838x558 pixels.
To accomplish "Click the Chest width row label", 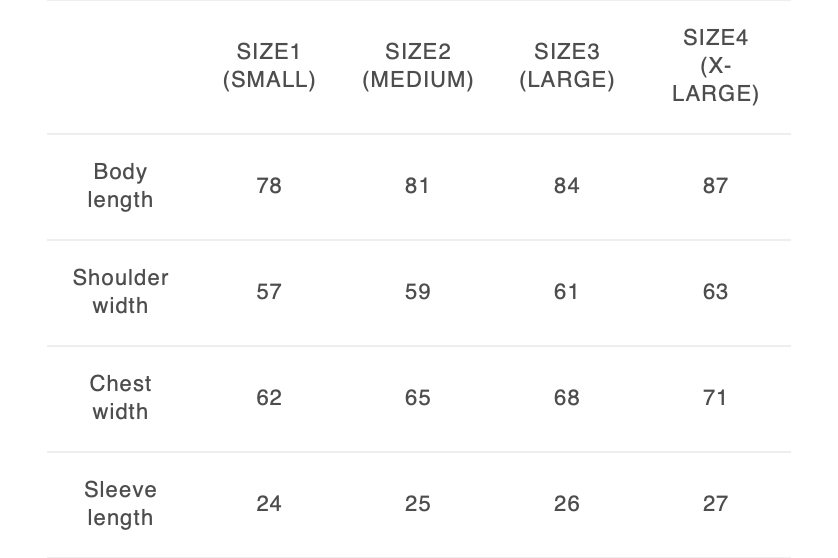I will tap(120, 398).
